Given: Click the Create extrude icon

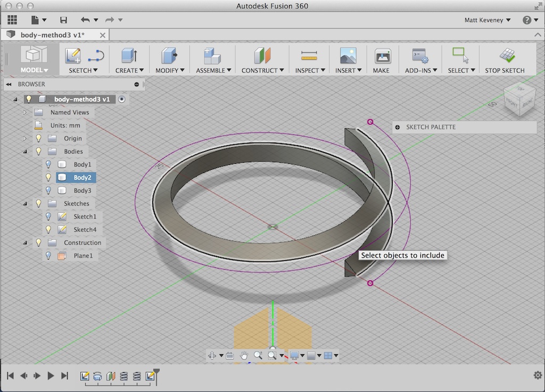Looking at the screenshot, I should pyautogui.click(x=129, y=56).
